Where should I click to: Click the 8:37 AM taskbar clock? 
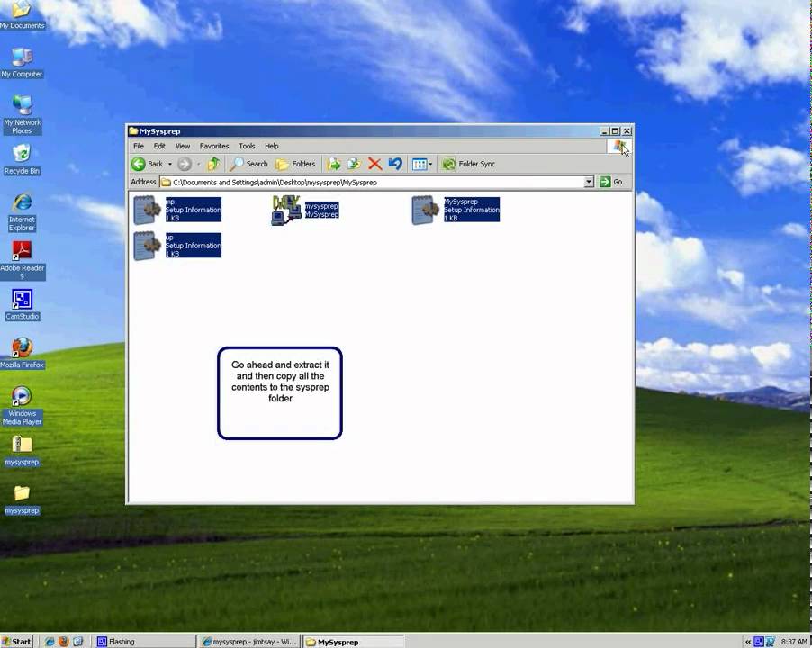pyautogui.click(x=794, y=642)
